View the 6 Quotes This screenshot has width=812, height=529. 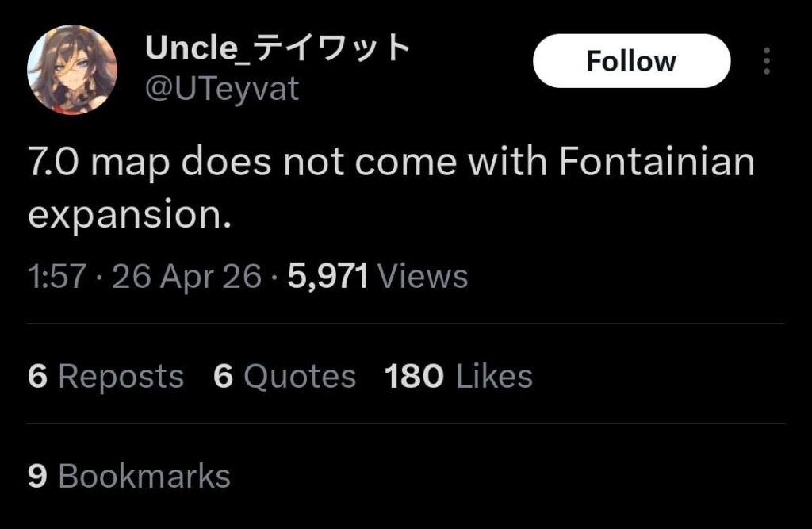(x=283, y=376)
